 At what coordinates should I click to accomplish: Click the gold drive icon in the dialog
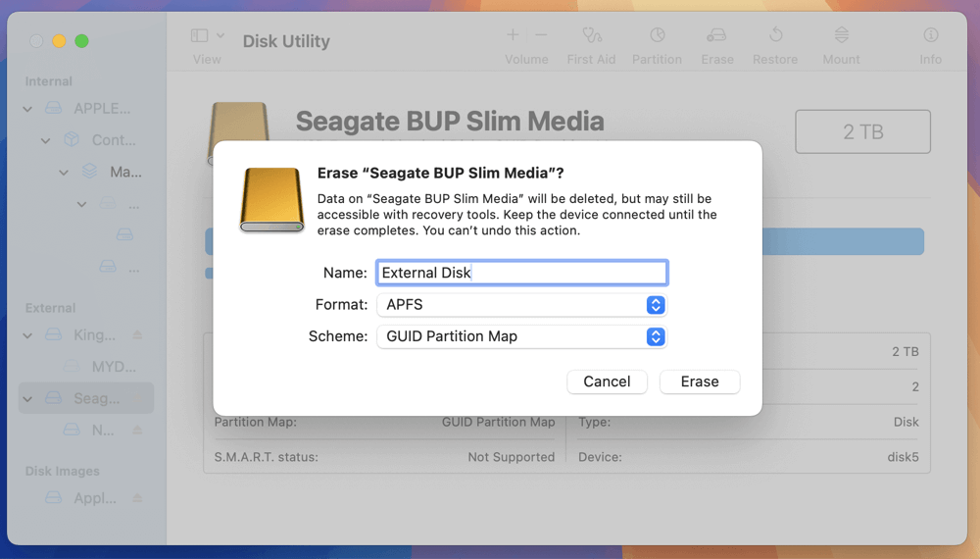click(271, 199)
